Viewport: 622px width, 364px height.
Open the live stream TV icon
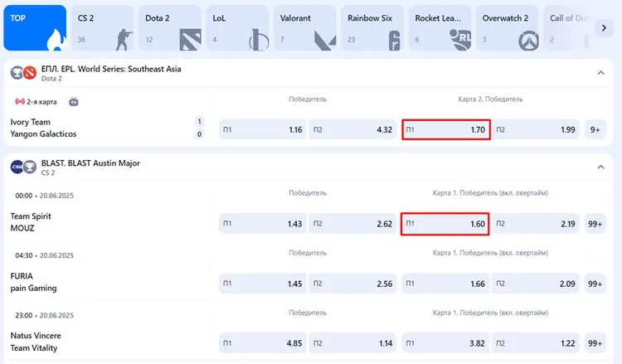74,102
